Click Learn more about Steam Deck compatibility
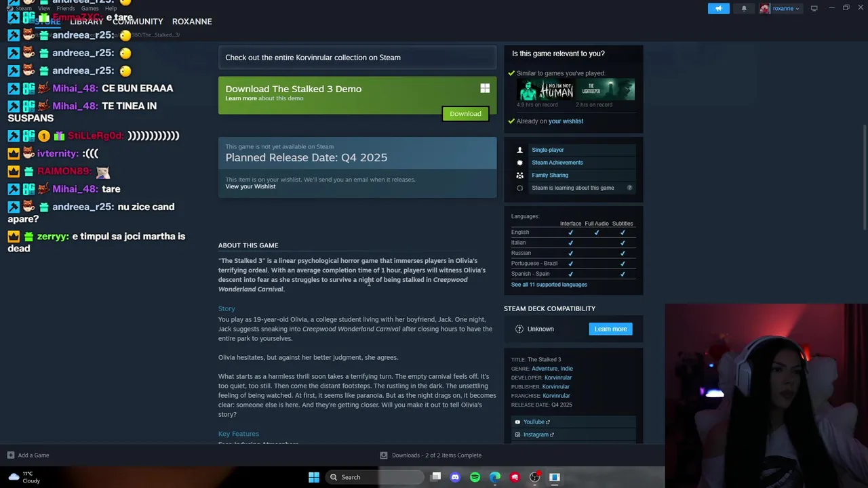Image resolution: width=868 pixels, height=488 pixels. pyautogui.click(x=610, y=329)
